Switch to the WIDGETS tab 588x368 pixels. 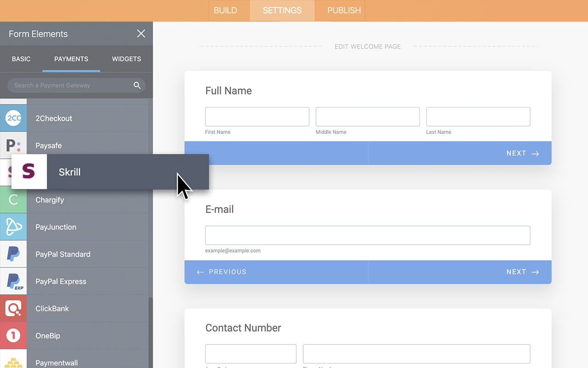click(x=126, y=59)
